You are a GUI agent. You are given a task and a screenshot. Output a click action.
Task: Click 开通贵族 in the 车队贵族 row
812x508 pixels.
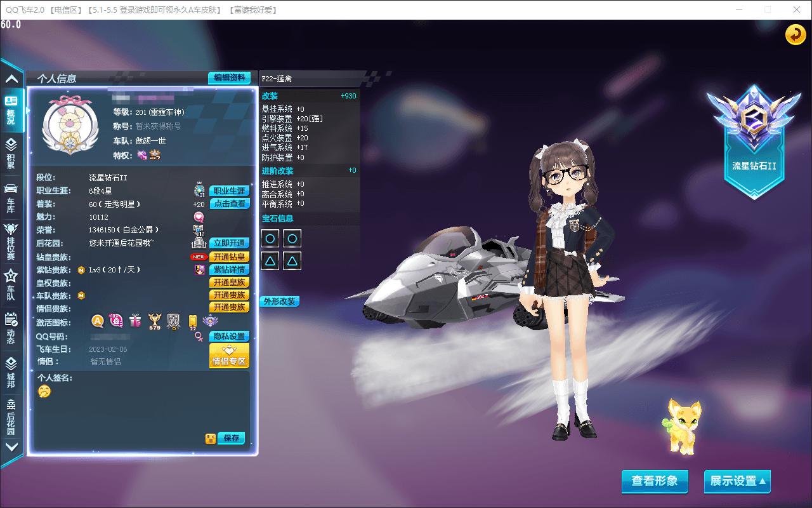229,295
